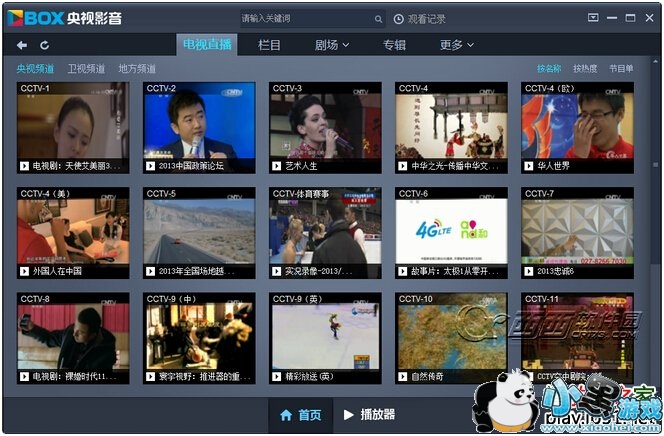Open the 观看记录 clock icon

tap(398, 19)
